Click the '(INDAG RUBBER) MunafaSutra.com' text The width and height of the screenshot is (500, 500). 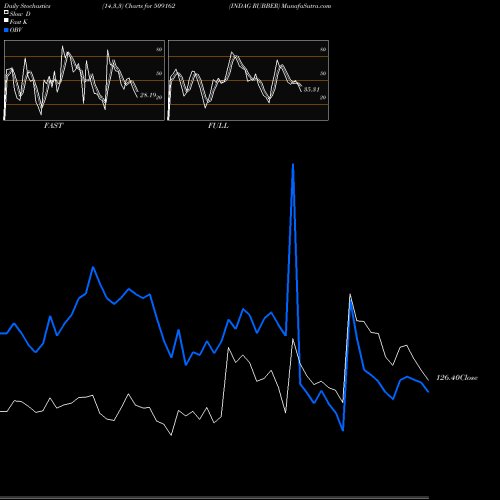(280, 6)
